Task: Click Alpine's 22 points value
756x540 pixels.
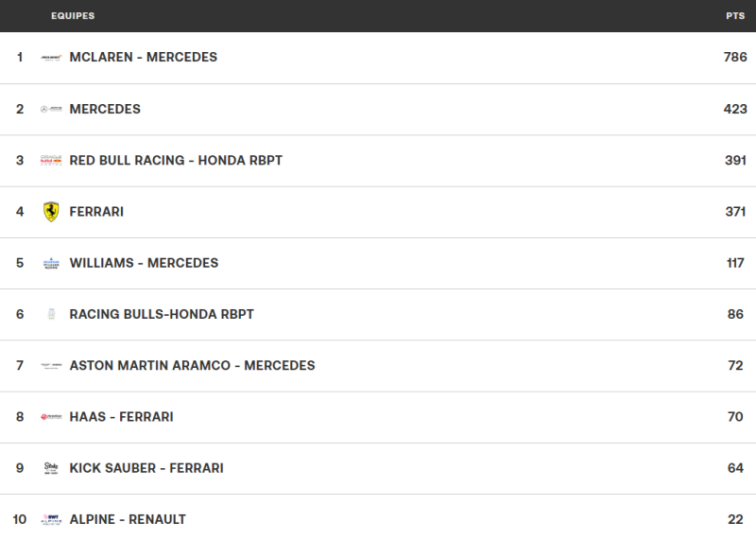Action: pyautogui.click(x=737, y=519)
